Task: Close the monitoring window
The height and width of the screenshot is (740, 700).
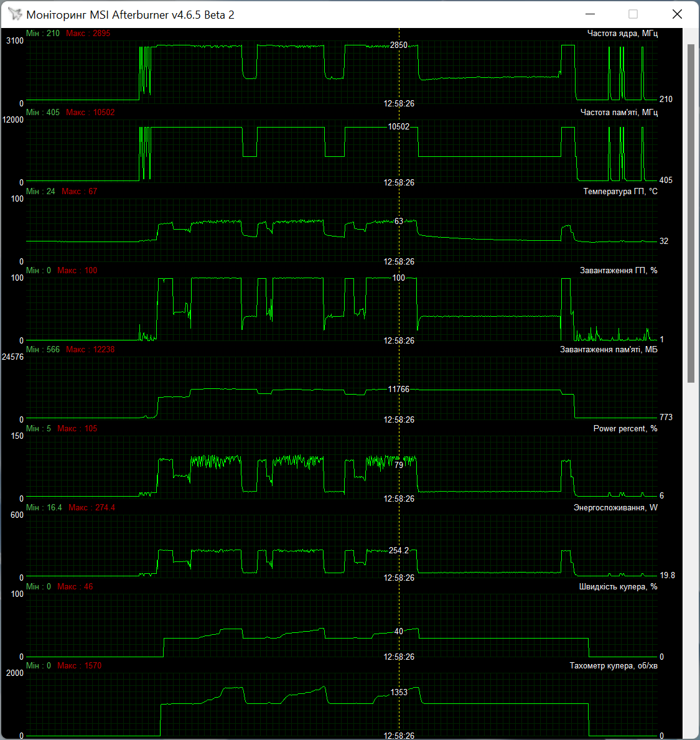Action: coord(677,14)
